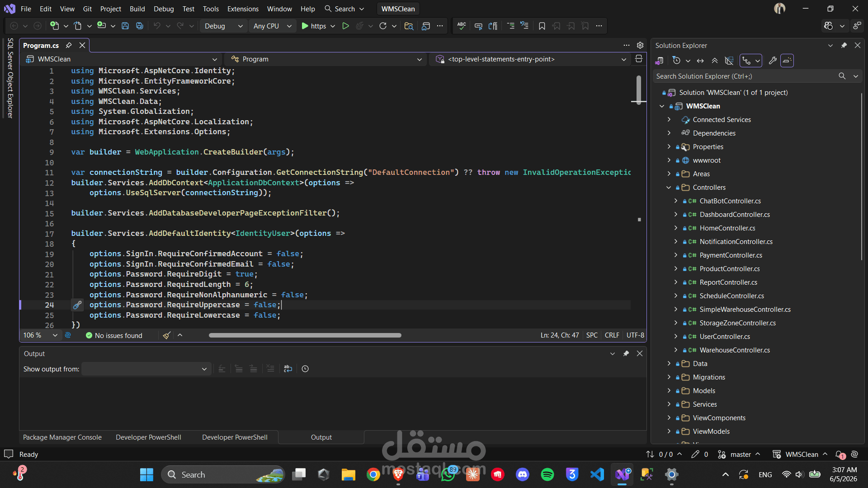
Task: Click the editor horizontal scrollbar thumb
Action: pyautogui.click(x=305, y=335)
